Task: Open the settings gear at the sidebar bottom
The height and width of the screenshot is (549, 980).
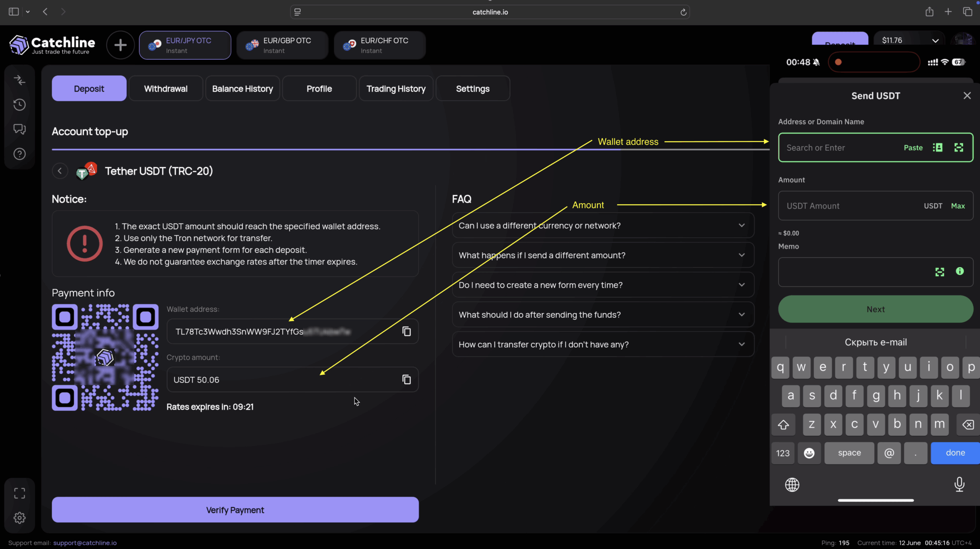Action: 19,518
